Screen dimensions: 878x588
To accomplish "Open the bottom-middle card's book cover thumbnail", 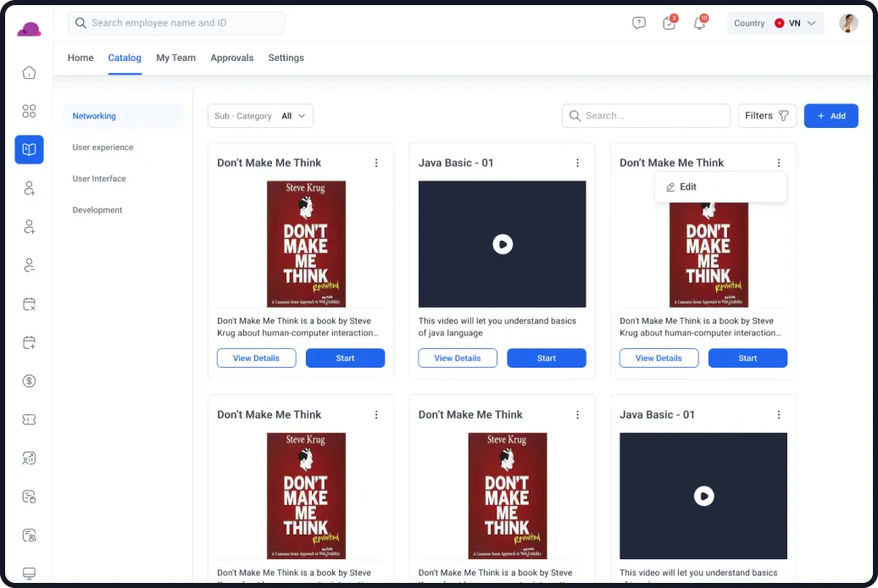I will tap(508, 496).
